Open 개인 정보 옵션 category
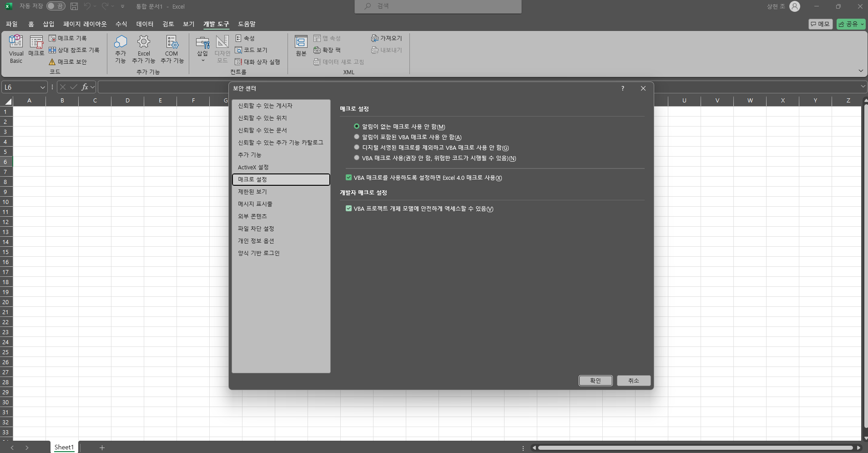Viewport: 868px width, 453px height. (x=281, y=241)
